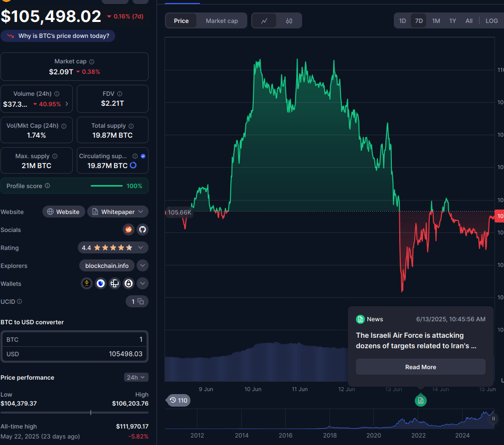Click the BTC amount input field
Viewport: 504px width, 445px height.
(x=74, y=339)
